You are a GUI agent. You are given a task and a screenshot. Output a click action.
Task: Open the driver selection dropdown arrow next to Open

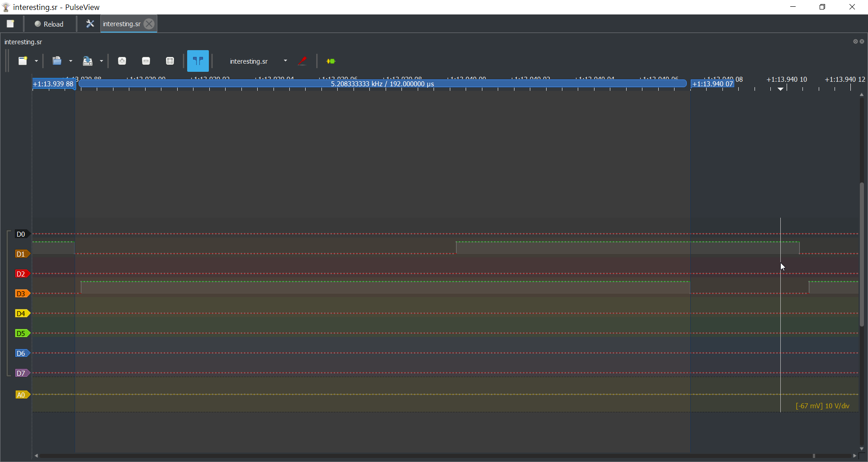coord(71,61)
